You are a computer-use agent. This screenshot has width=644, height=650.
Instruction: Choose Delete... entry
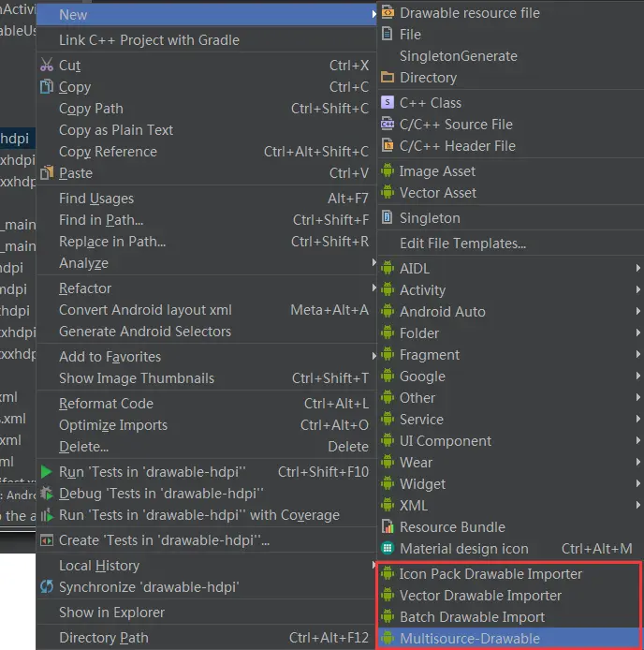206,447
